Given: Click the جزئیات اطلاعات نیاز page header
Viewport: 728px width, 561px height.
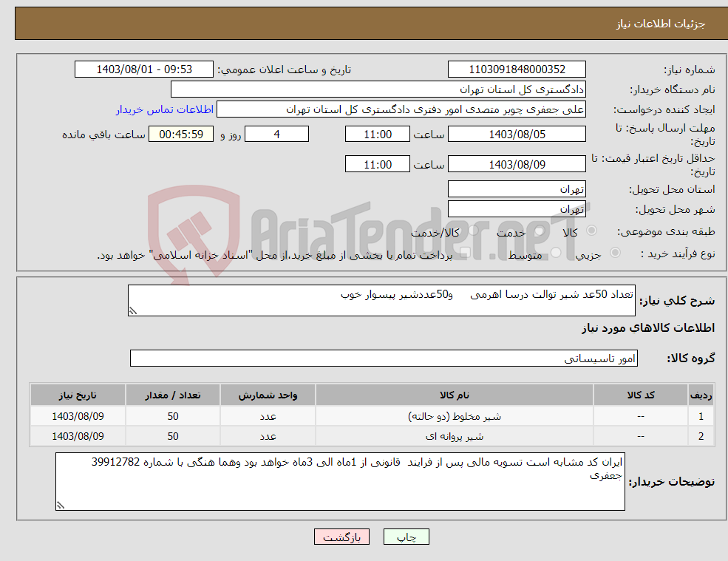Looking at the screenshot, I should pyautogui.click(x=661, y=24).
